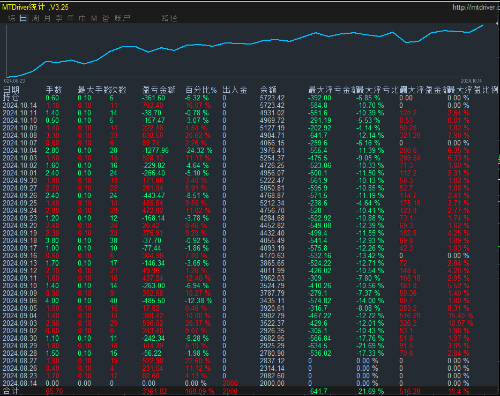Open the mtdriver website link

(476, 7)
